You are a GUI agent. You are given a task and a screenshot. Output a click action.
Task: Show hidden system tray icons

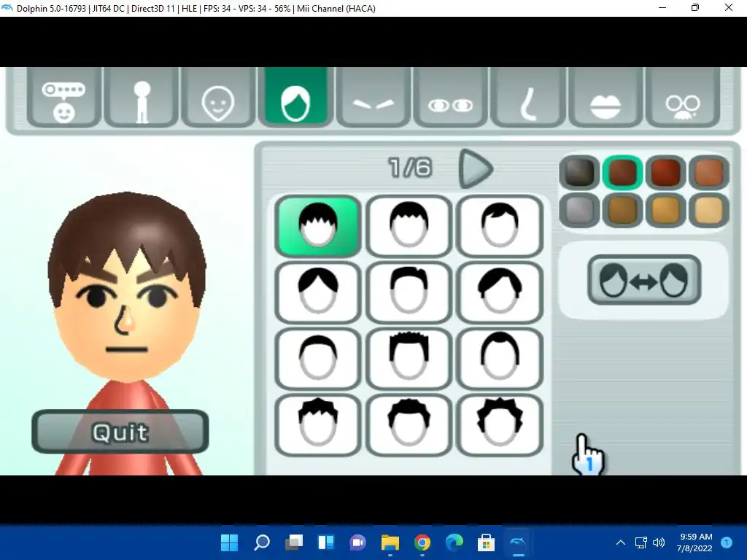[621, 542]
